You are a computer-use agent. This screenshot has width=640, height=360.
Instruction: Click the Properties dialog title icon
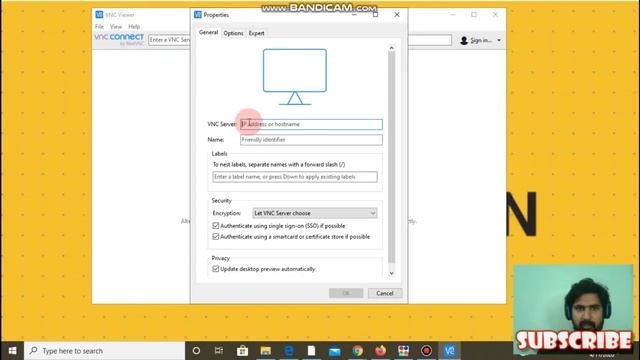[x=198, y=15]
